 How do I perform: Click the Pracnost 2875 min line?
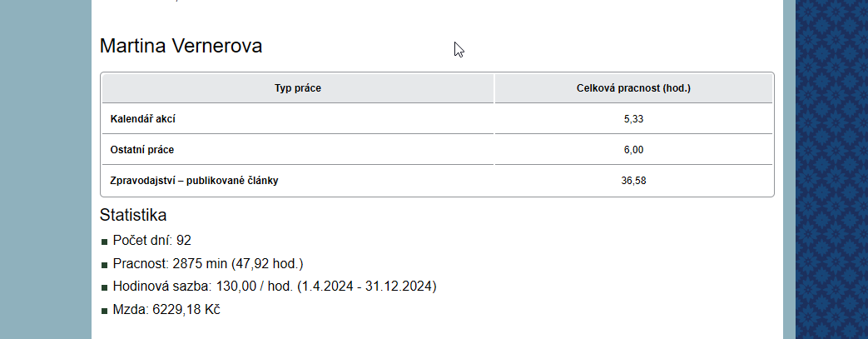pos(208,264)
